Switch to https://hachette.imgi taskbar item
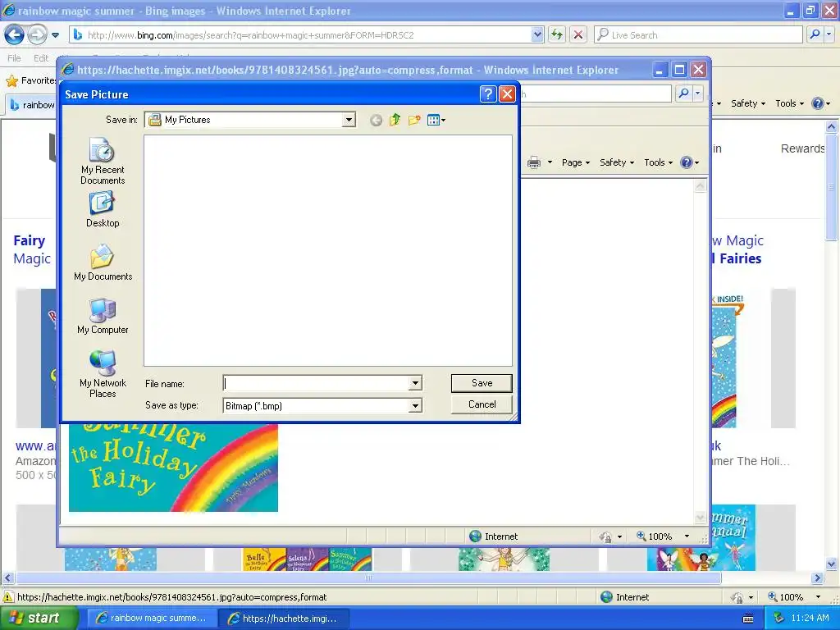 point(284,619)
